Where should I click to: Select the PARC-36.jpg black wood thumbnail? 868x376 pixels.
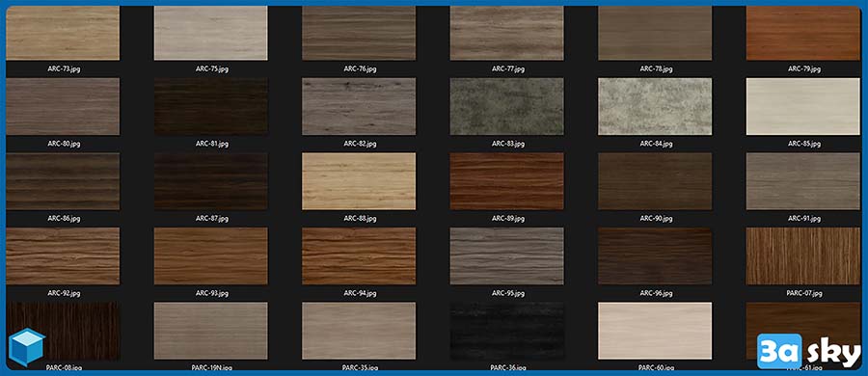coord(506,331)
